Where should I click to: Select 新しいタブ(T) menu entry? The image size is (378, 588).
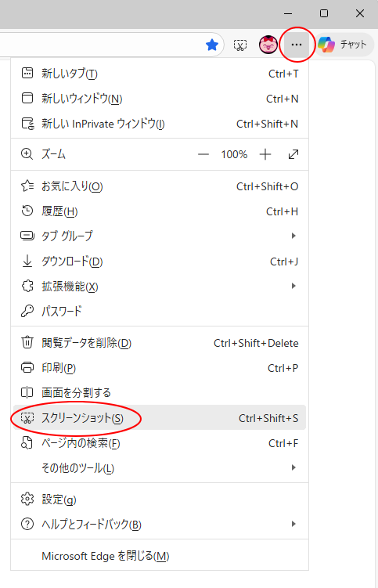[x=160, y=74]
